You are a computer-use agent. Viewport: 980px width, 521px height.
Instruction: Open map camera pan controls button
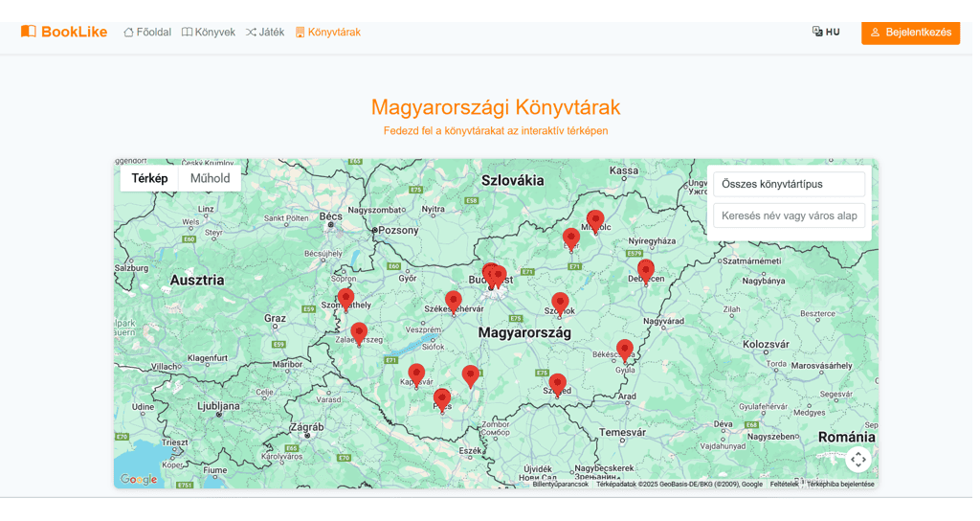(x=857, y=460)
